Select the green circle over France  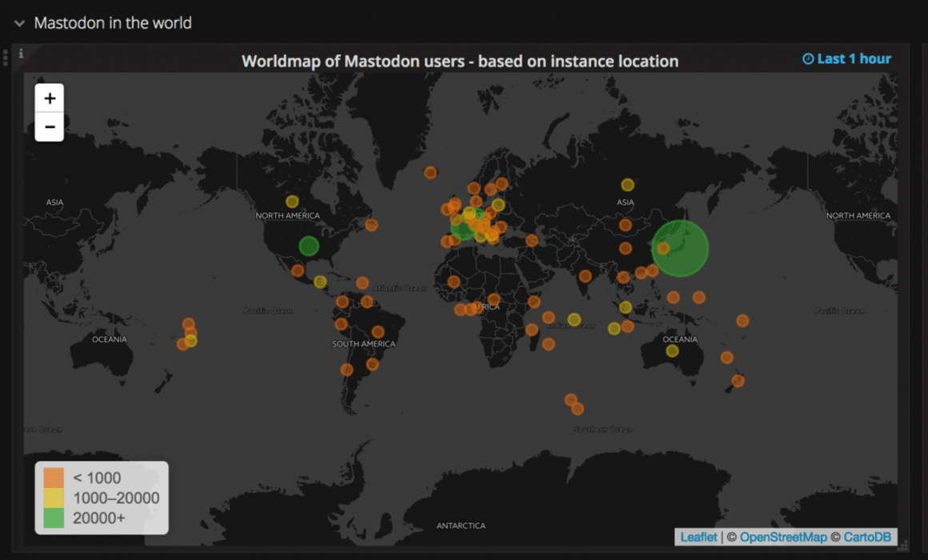[463, 226]
